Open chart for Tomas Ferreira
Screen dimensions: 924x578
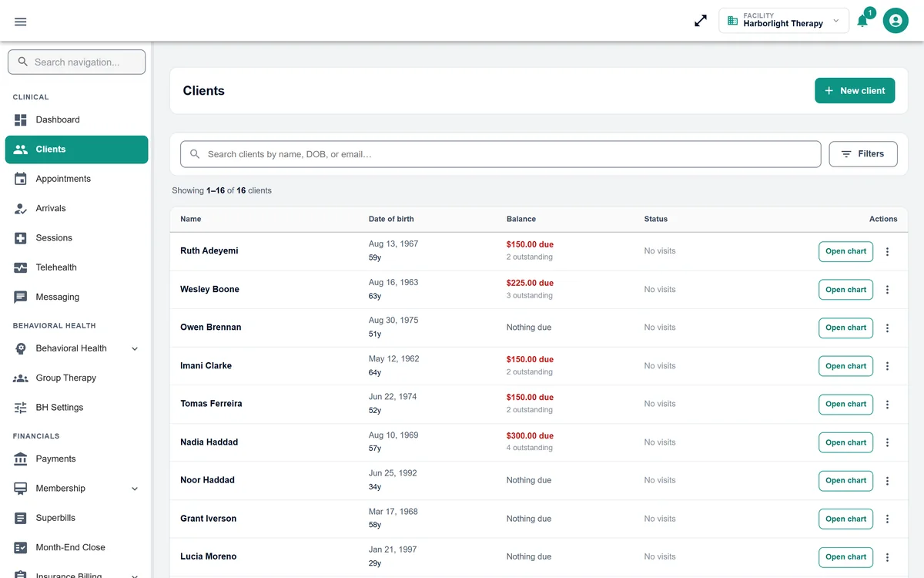tap(845, 404)
